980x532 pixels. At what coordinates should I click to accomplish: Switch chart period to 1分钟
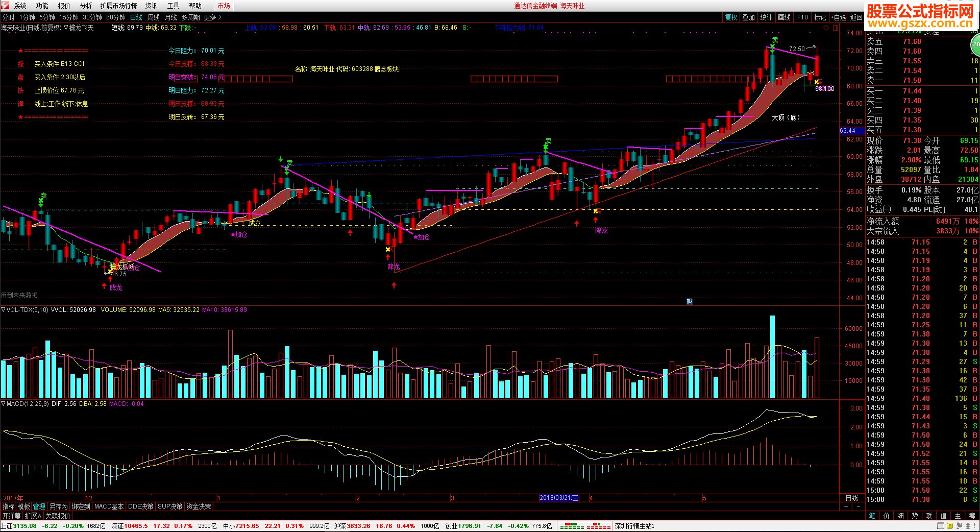27,17
